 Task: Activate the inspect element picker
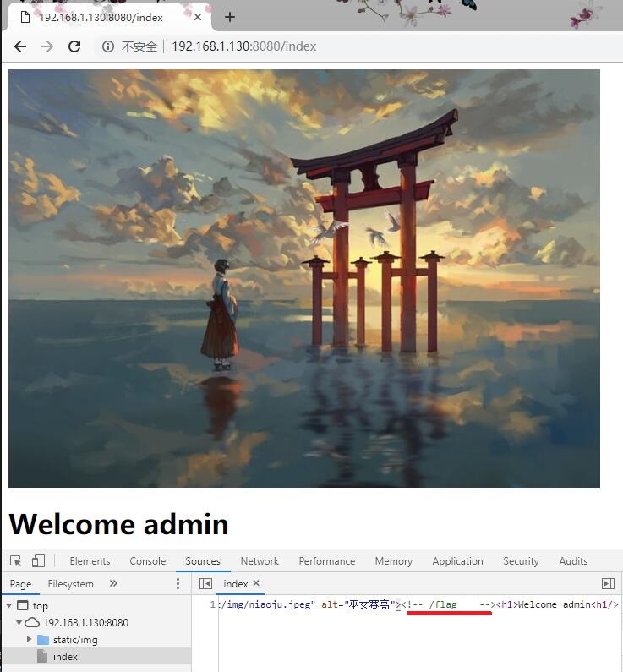coord(16,560)
